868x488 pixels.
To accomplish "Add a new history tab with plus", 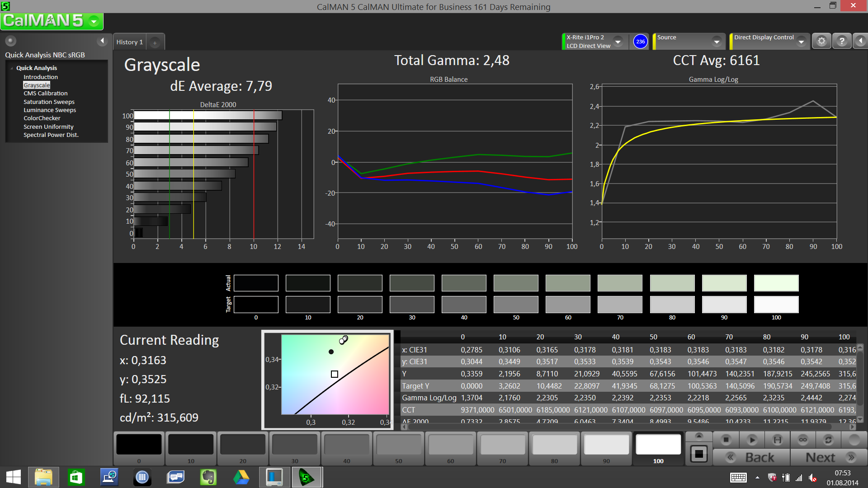I will tap(155, 42).
